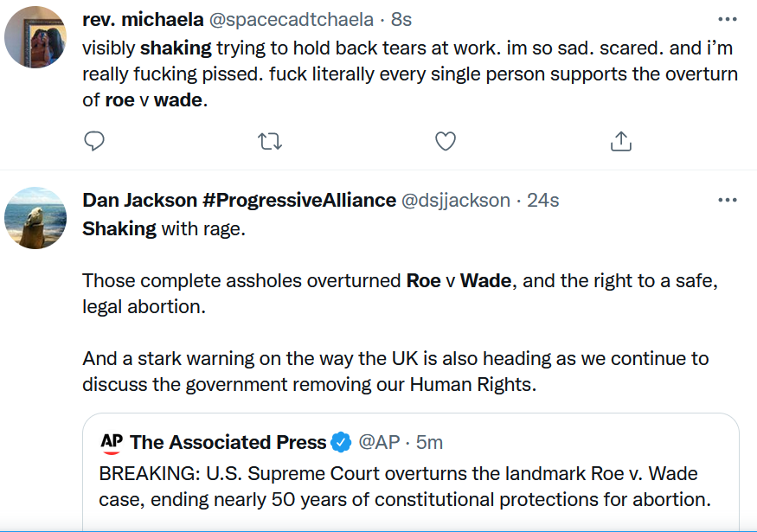The image size is (757, 532).
Task: Open the 24s timestamp on Dan Jackson's tweet
Action: 543,201
